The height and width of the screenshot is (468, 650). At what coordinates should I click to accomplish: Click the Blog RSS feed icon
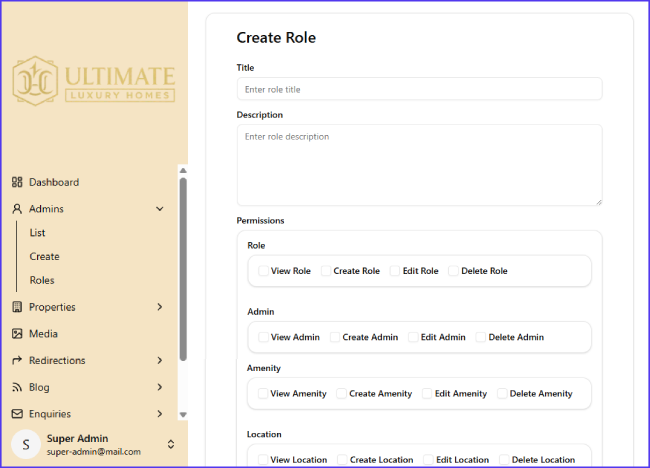(x=17, y=387)
